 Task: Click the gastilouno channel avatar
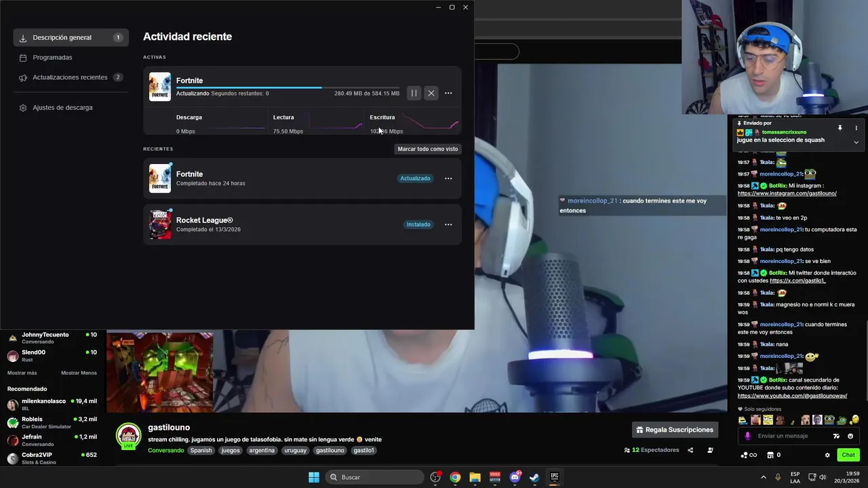pyautogui.click(x=128, y=436)
